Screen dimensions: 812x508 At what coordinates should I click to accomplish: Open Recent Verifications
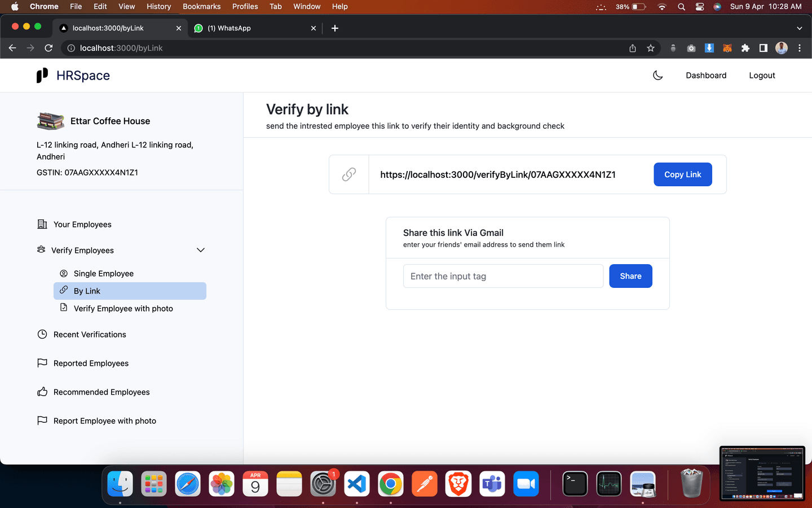pyautogui.click(x=90, y=334)
